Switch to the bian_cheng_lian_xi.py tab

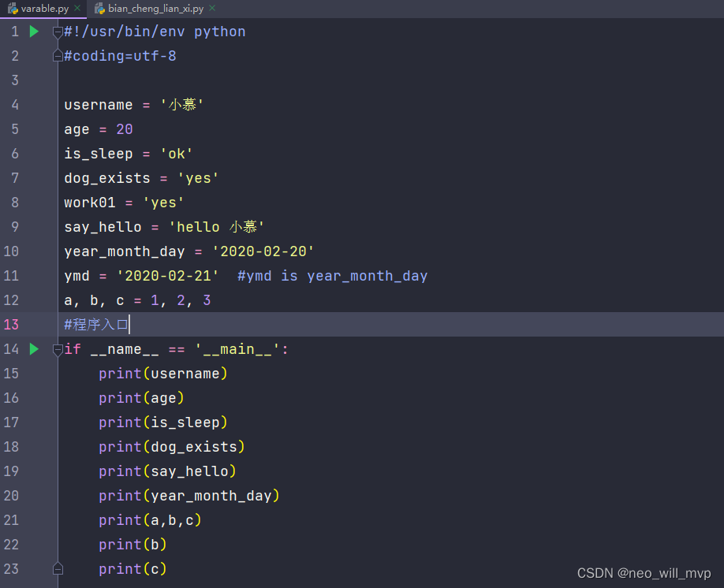(x=155, y=8)
